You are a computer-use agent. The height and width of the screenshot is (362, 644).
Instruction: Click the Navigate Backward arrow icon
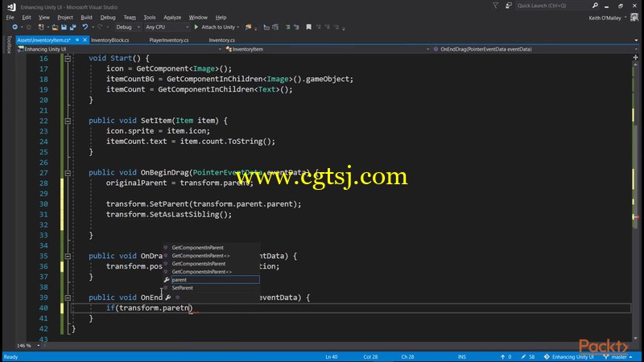pos(14,27)
